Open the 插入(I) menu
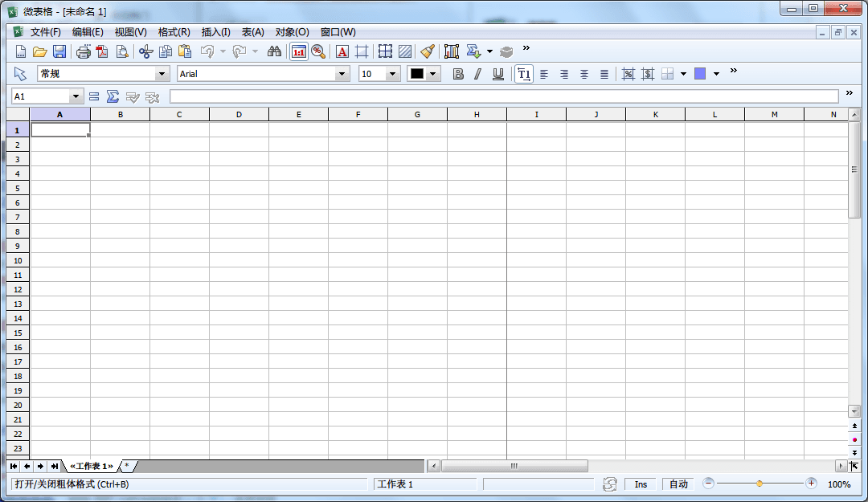This screenshot has width=868, height=502. (x=216, y=32)
